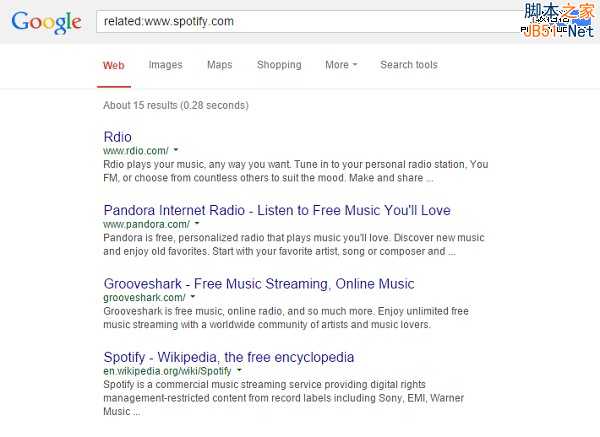The width and height of the screenshot is (600, 437).
Task: Open the Spotify Wikipedia result title
Action: point(228,357)
